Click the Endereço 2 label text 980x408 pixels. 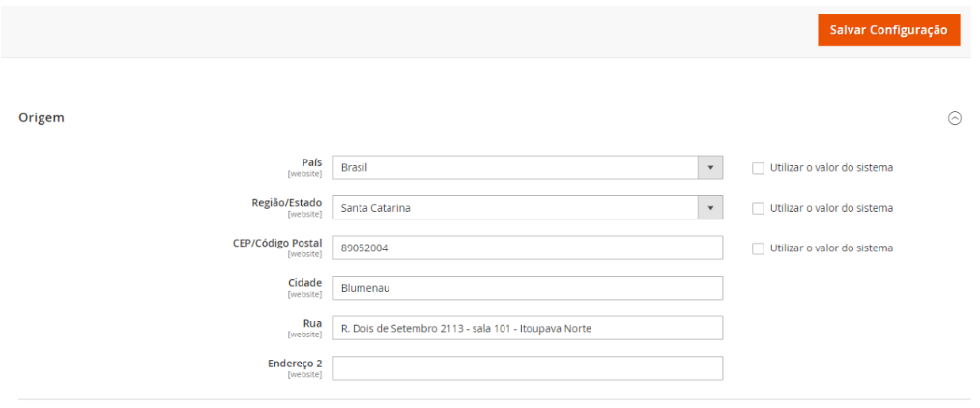pyautogui.click(x=294, y=364)
